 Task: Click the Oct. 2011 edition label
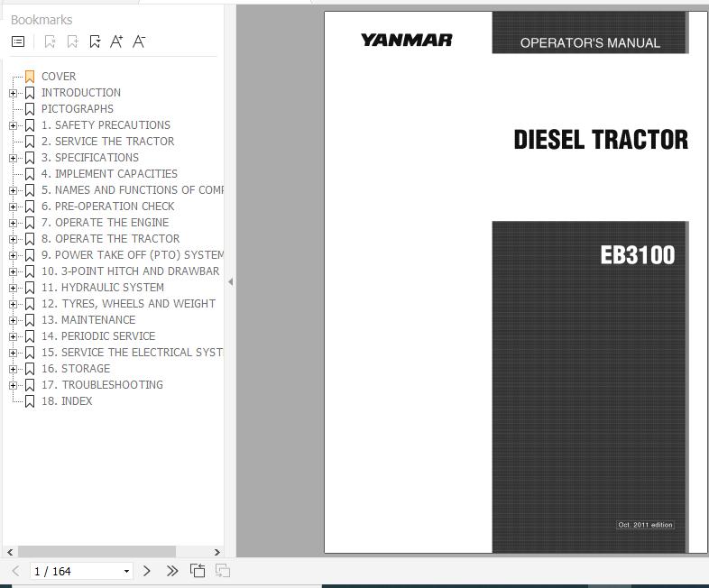click(x=645, y=525)
